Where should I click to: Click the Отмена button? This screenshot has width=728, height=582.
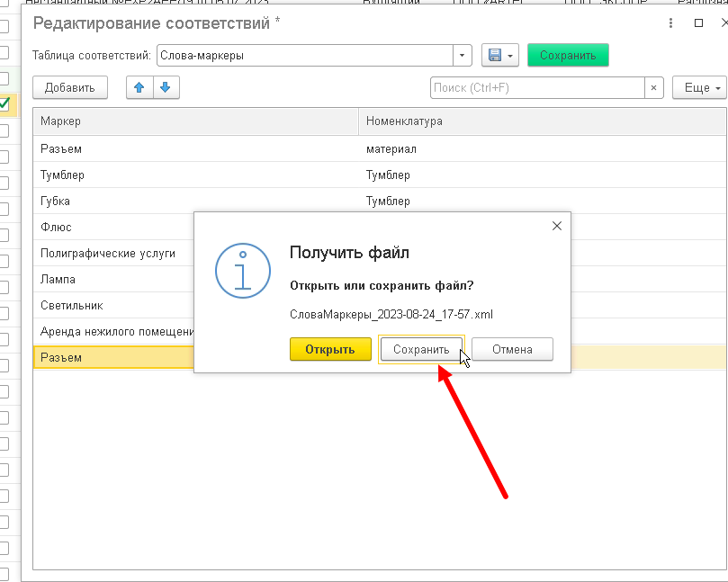pos(512,350)
